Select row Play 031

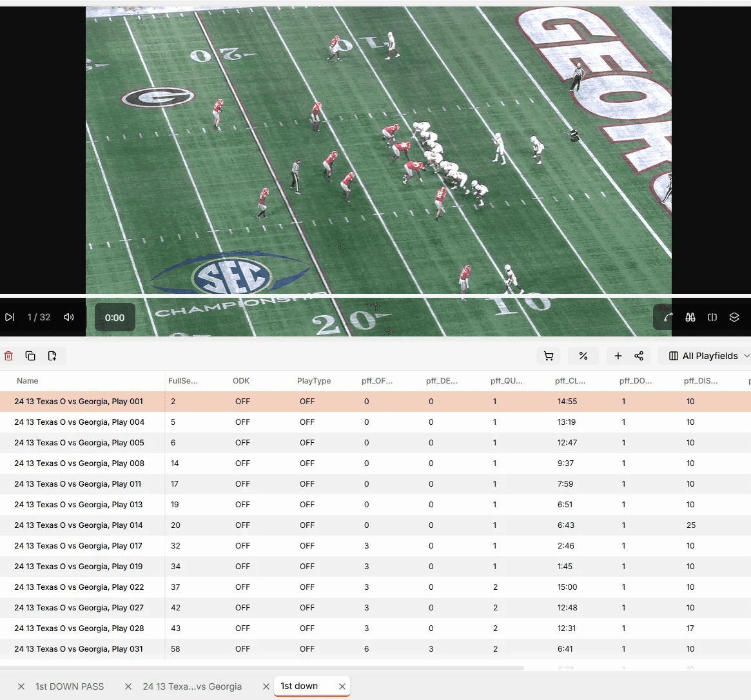coord(375,649)
